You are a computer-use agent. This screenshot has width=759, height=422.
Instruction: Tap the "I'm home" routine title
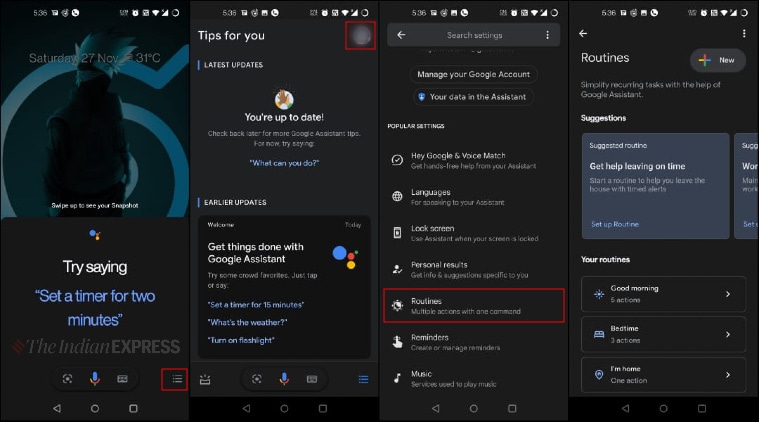coord(625,368)
